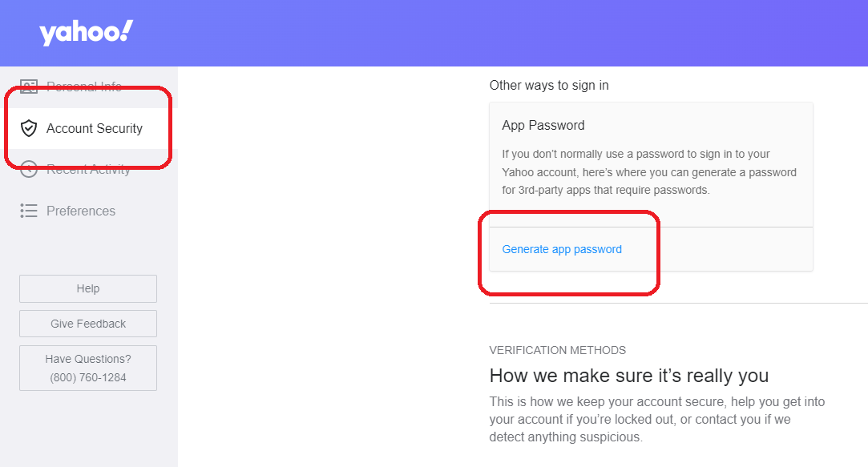Open the Account Security section

click(x=89, y=128)
